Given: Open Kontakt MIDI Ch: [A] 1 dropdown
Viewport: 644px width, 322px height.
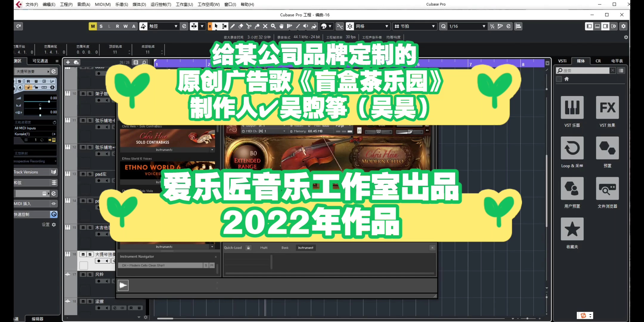Looking at the screenshot, I should (x=264, y=131).
